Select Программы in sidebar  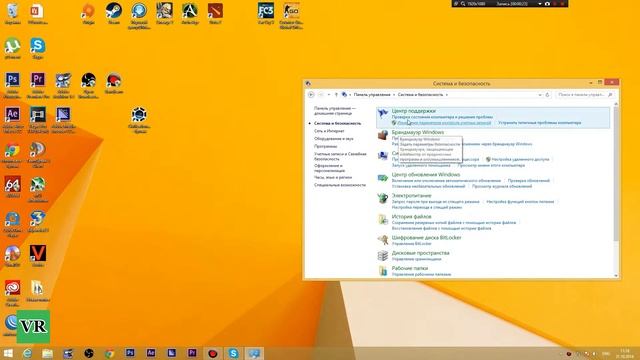(325, 146)
